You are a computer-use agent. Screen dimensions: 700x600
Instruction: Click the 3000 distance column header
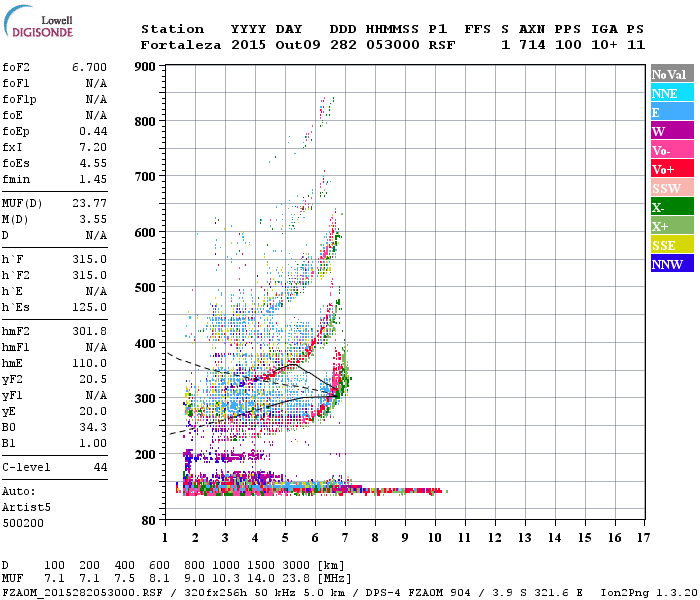click(296, 566)
